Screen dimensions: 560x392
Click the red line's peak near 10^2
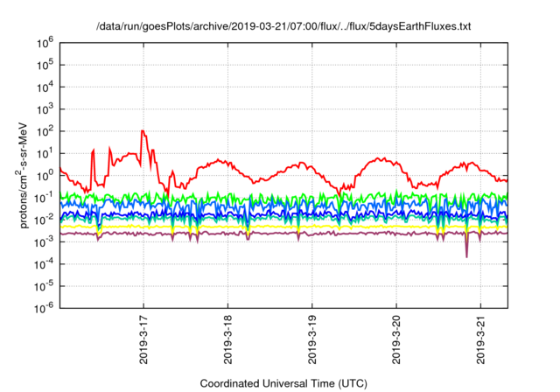143,131
